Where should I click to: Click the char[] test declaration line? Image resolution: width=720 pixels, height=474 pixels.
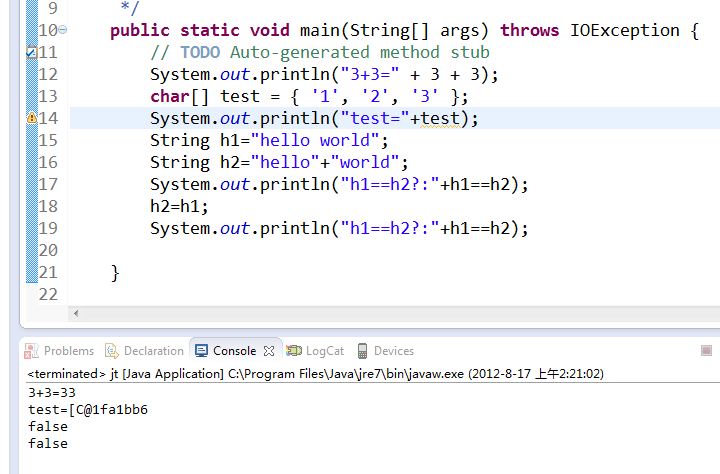coord(309,96)
